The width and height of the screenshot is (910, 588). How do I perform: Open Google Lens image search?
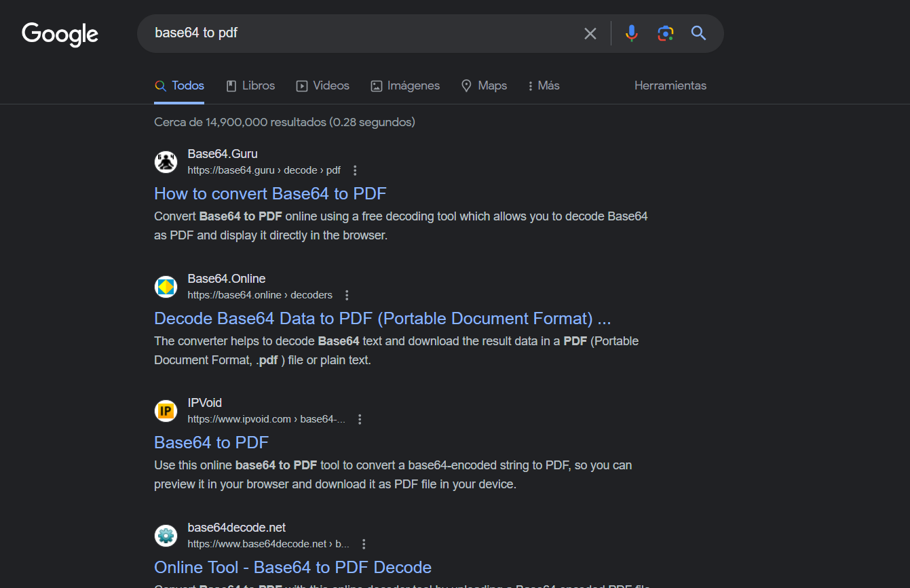coord(666,33)
